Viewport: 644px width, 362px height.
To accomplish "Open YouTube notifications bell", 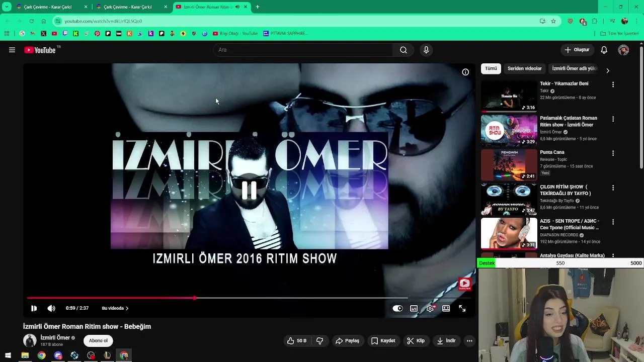I will 604,50.
